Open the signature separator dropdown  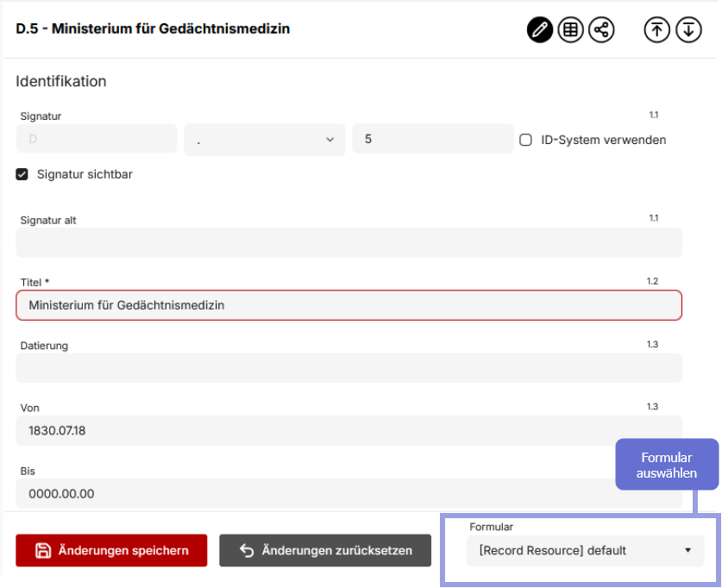tap(264, 139)
